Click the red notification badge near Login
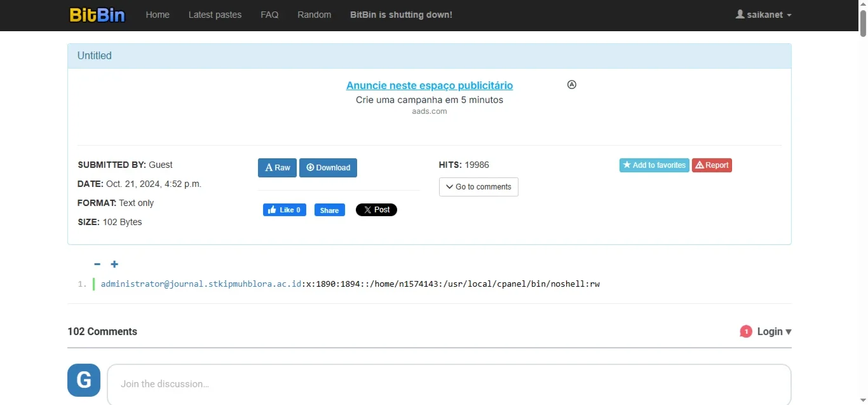This screenshot has width=868, height=405. (x=746, y=331)
